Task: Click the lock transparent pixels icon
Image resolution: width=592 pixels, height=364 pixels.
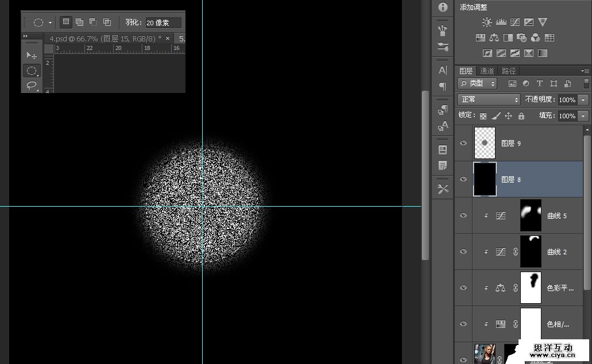Action: coord(483,116)
